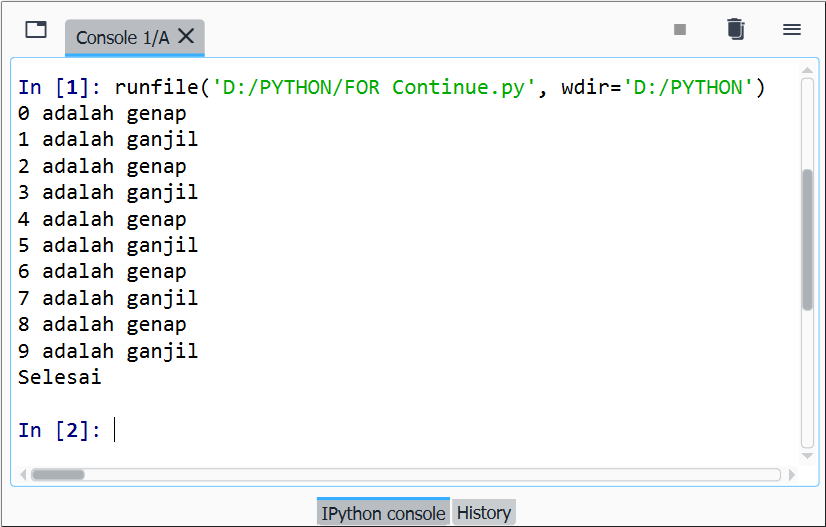The image size is (826, 527).
Task: Click the '8 adalah genap' output line
Action: [102, 325]
